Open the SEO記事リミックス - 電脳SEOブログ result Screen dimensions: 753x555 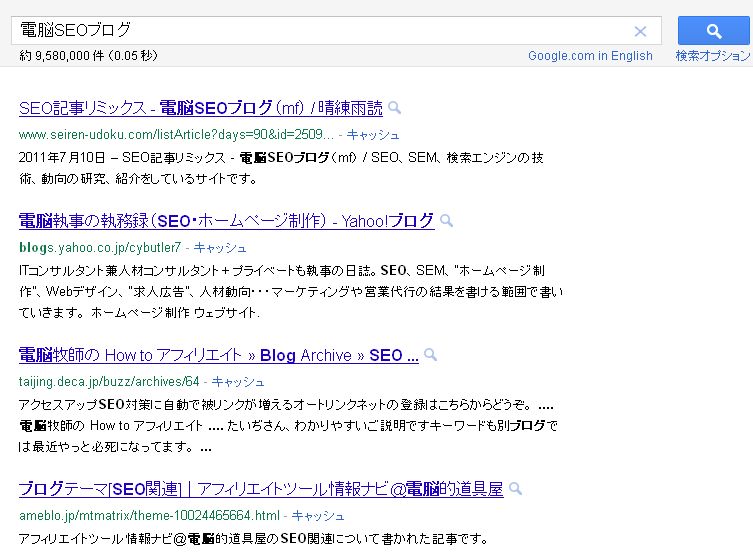point(201,108)
